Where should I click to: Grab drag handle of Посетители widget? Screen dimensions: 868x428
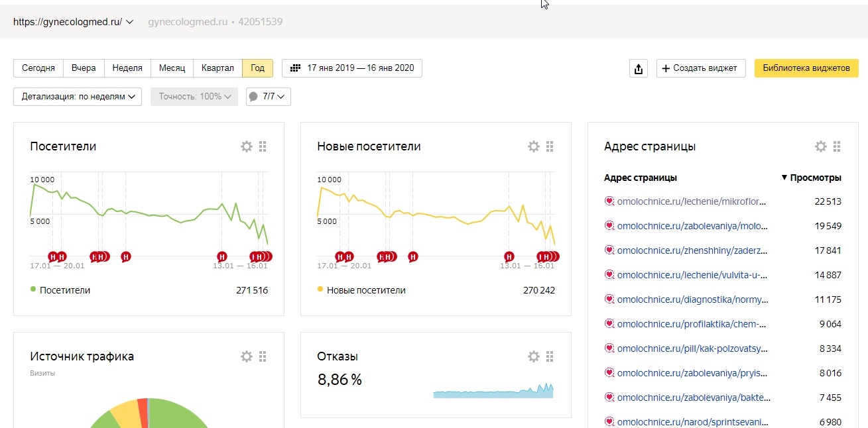click(x=263, y=146)
